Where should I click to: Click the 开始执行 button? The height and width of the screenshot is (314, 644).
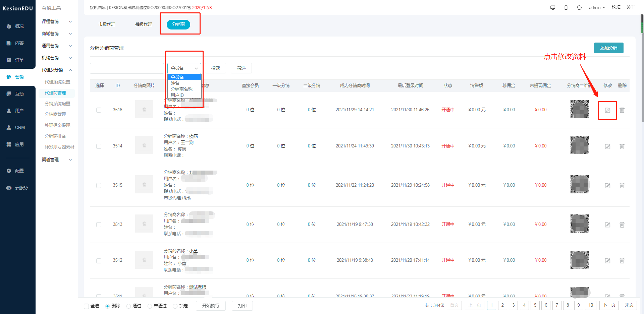(x=211, y=306)
